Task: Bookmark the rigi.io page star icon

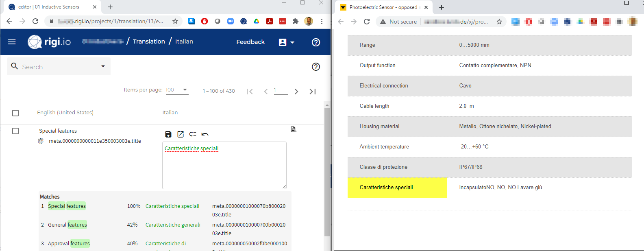Action: point(175,21)
